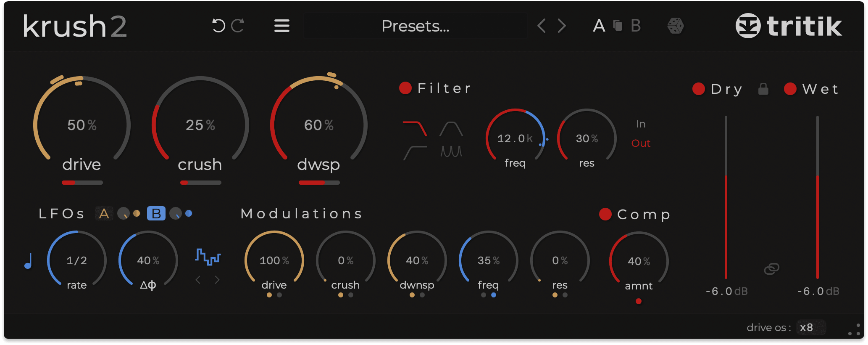Toggle the Comp power button
The image size is (868, 345).
point(605,214)
